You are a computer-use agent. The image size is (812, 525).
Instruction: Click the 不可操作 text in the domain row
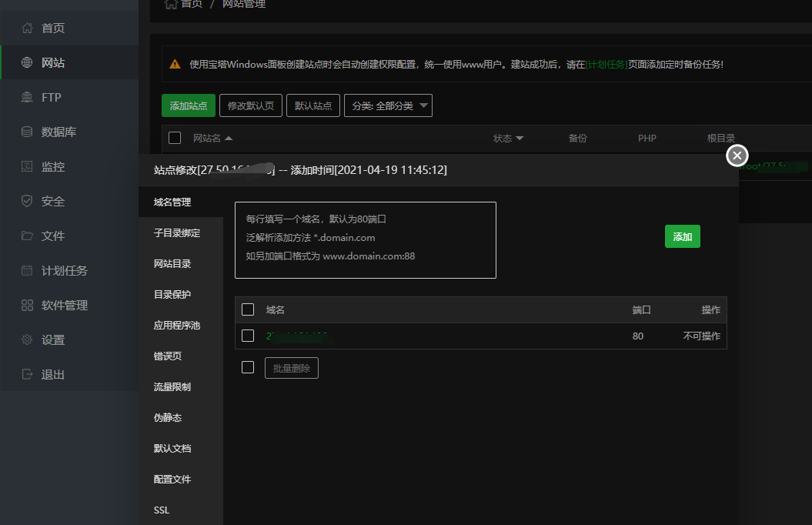pos(702,336)
